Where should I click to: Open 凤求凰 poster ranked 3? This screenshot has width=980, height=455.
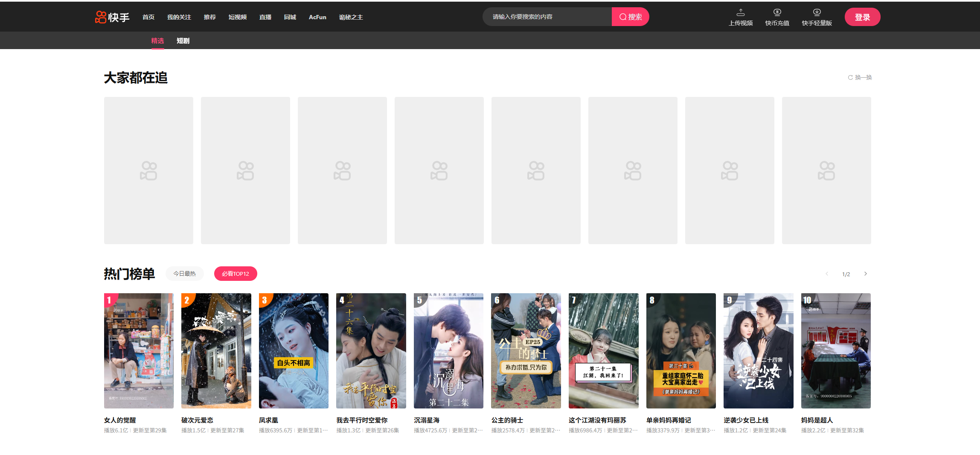pos(294,351)
